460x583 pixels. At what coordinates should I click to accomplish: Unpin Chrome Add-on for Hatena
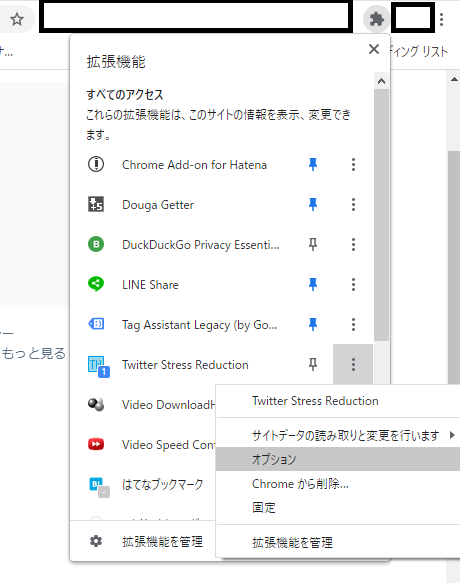tap(313, 164)
